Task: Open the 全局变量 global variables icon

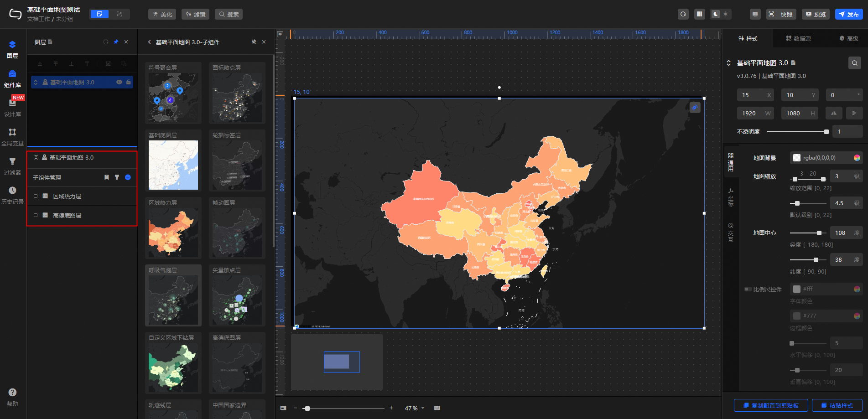Action: pos(12,132)
